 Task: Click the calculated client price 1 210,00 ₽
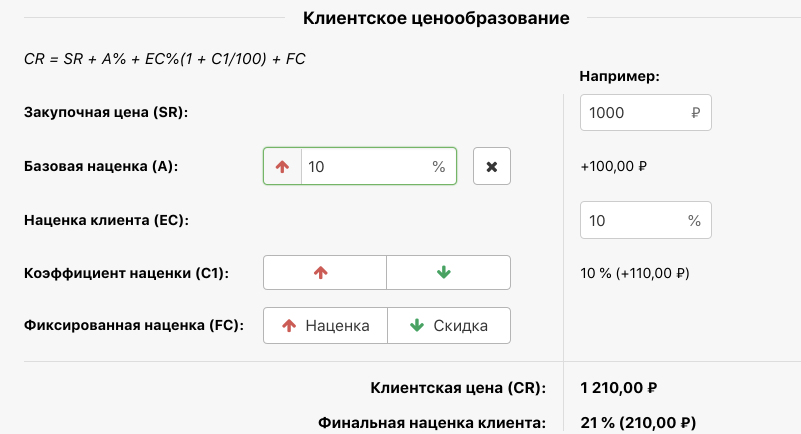618,388
